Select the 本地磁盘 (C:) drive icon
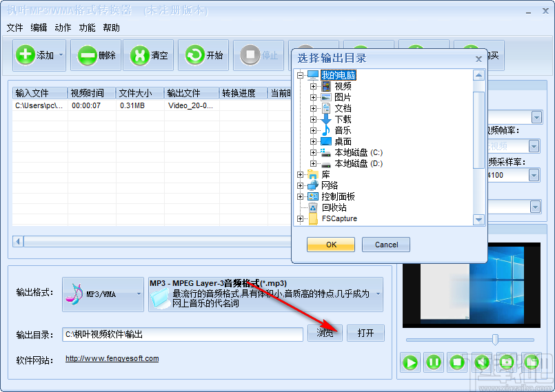Image resolution: width=555 pixels, height=392 pixels. [326, 152]
